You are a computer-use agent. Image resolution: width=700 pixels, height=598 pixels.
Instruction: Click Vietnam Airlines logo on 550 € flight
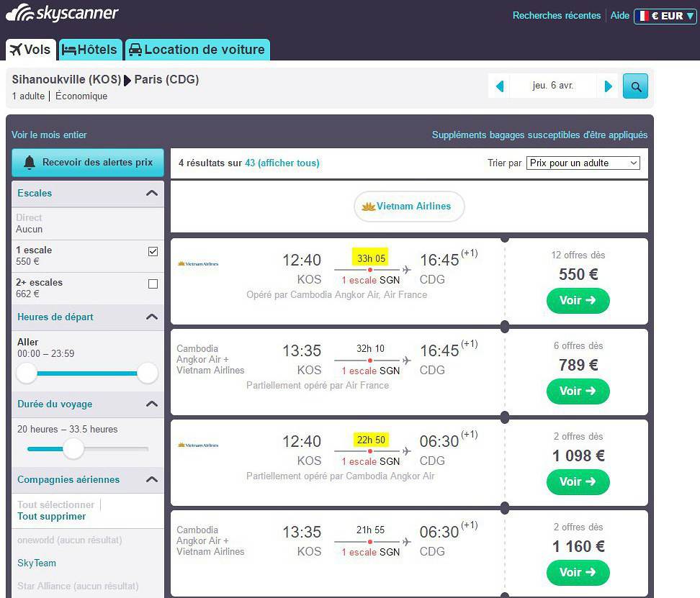pos(198,264)
